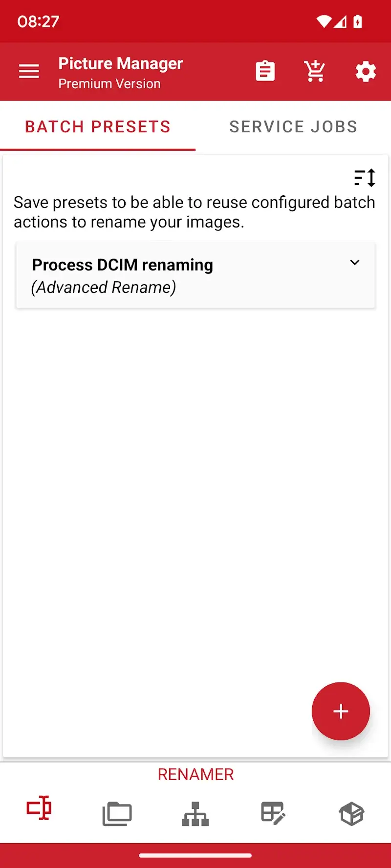Select the Batch Presets tab

[98, 127]
